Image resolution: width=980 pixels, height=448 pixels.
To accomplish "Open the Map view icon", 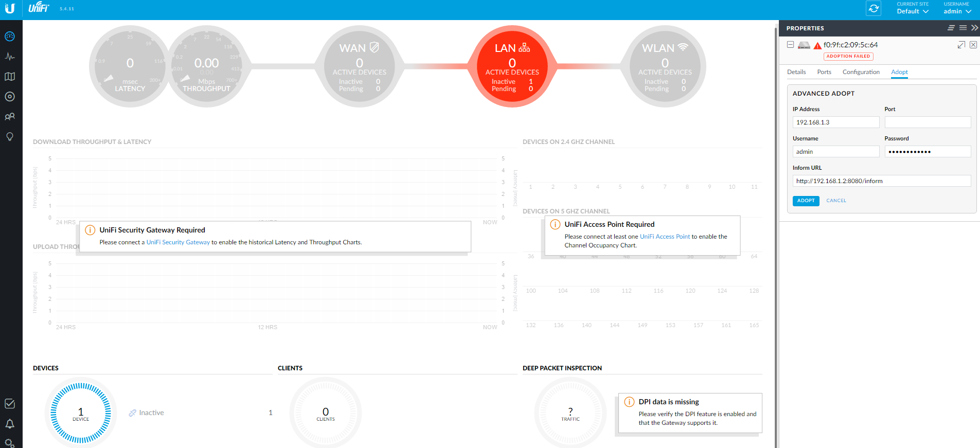I will point(10,77).
